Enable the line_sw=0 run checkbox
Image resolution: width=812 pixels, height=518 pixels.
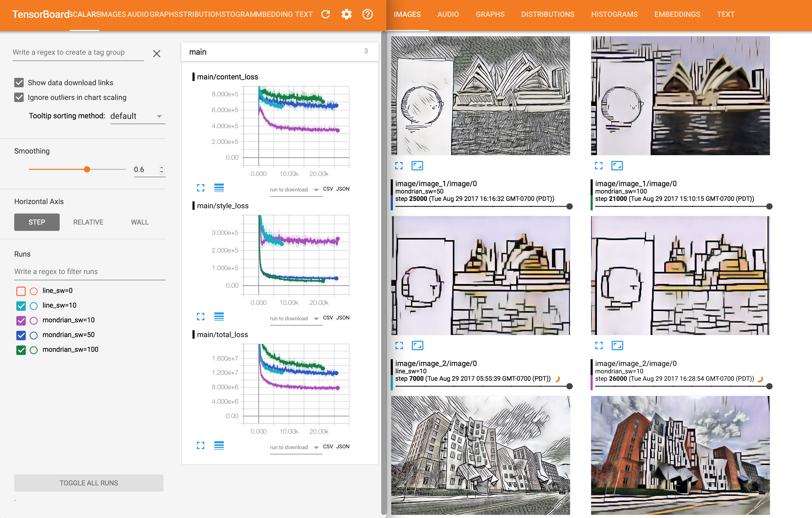[21, 291]
